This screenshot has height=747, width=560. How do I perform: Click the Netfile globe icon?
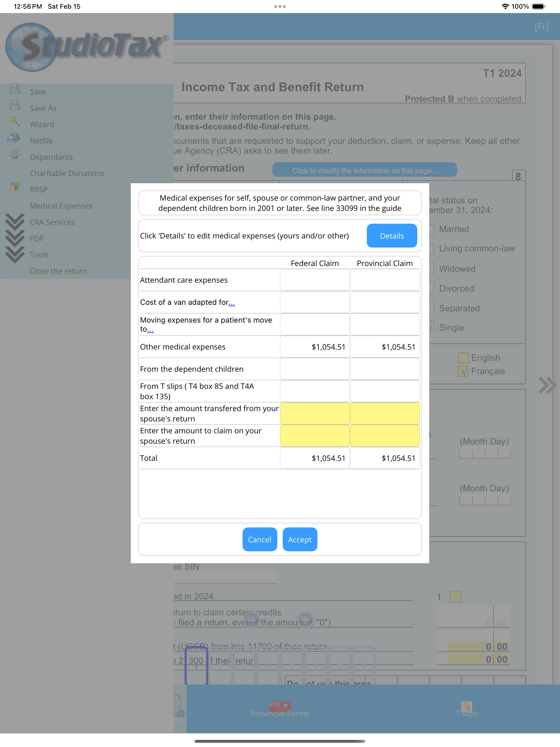pos(14,137)
